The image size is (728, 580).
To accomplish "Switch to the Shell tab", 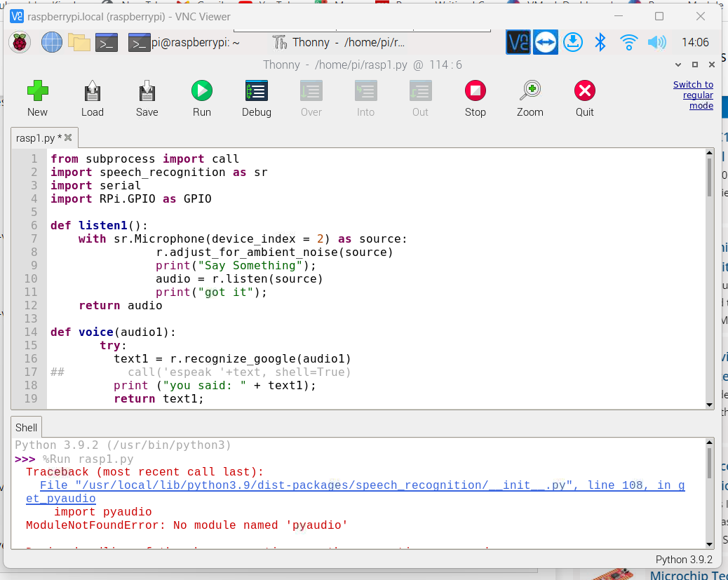I will [26, 426].
